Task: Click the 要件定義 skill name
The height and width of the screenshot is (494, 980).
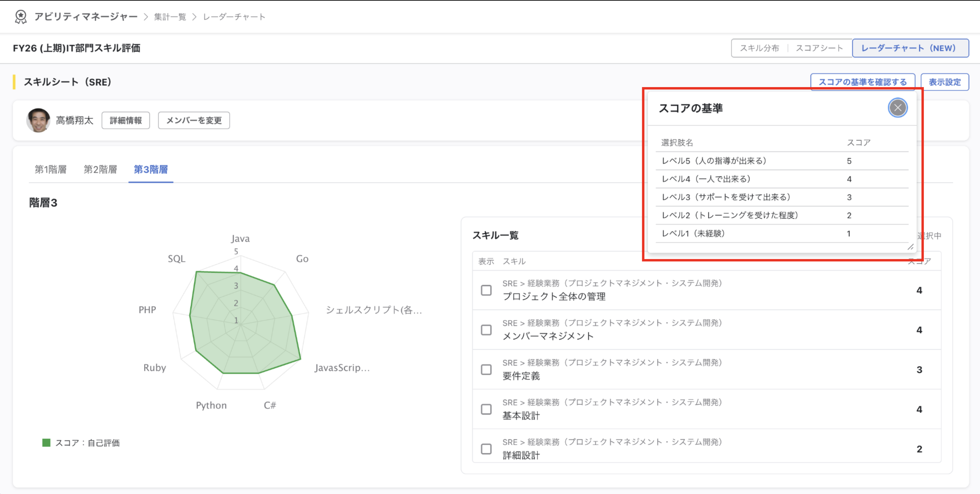Action: 521,376
